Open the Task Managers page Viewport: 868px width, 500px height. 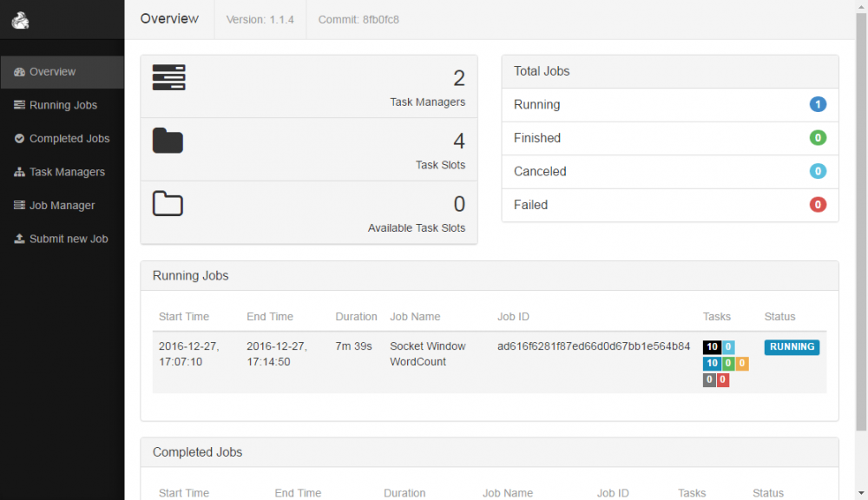[x=67, y=172]
